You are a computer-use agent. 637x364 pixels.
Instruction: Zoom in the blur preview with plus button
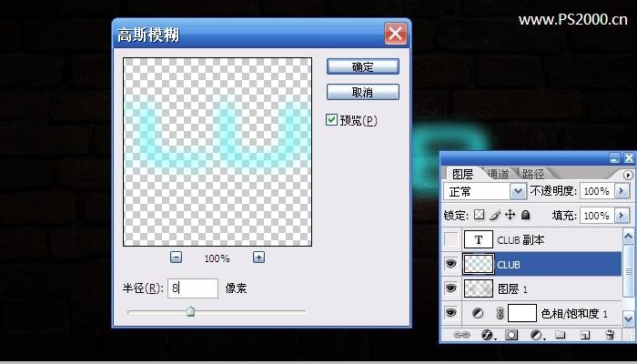[258, 257]
